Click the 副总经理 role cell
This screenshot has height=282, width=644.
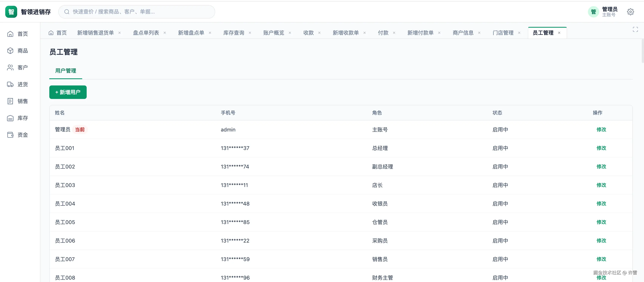pyautogui.click(x=382, y=167)
